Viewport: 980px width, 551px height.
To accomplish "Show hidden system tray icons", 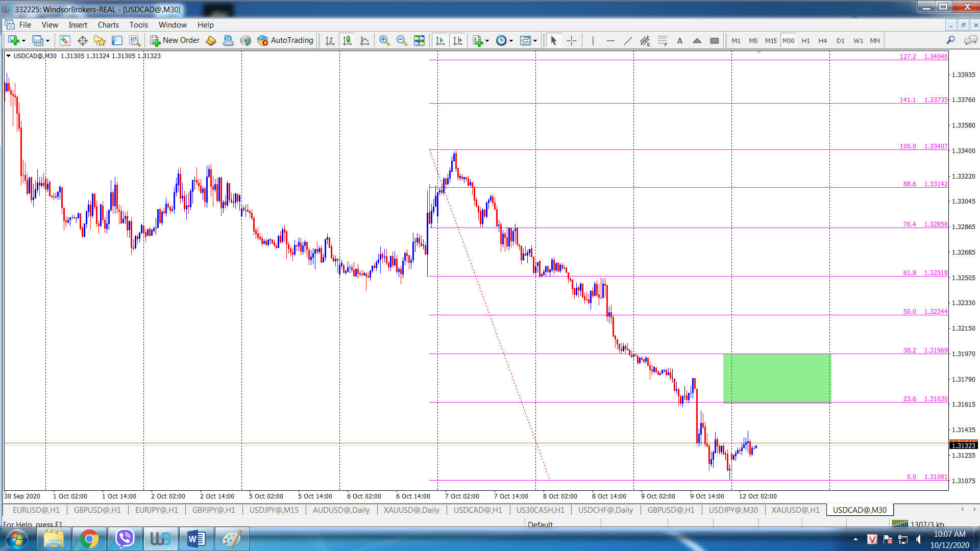I will [856, 539].
